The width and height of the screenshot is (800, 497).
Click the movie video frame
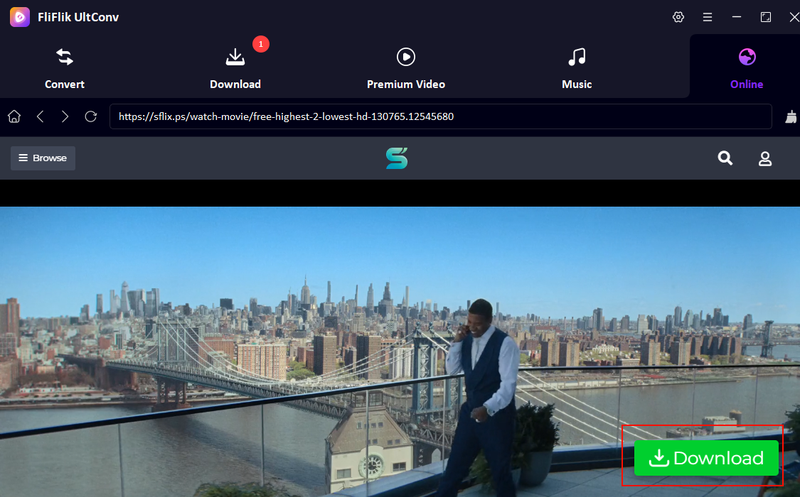click(x=400, y=352)
